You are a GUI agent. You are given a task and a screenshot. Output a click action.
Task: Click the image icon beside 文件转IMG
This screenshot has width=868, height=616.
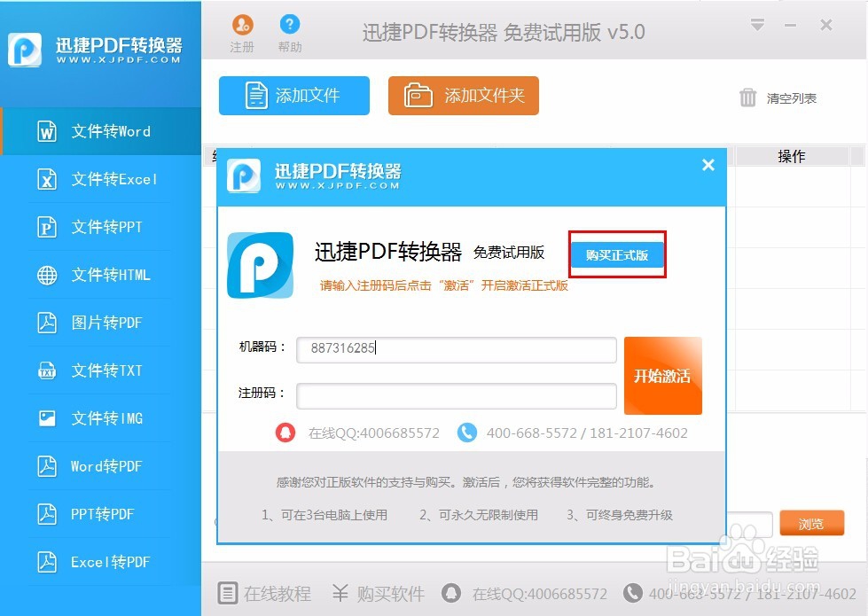(x=47, y=418)
